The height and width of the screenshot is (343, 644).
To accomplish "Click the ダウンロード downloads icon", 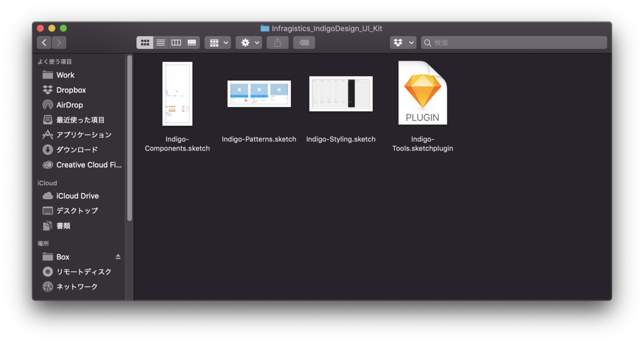I will 48,150.
